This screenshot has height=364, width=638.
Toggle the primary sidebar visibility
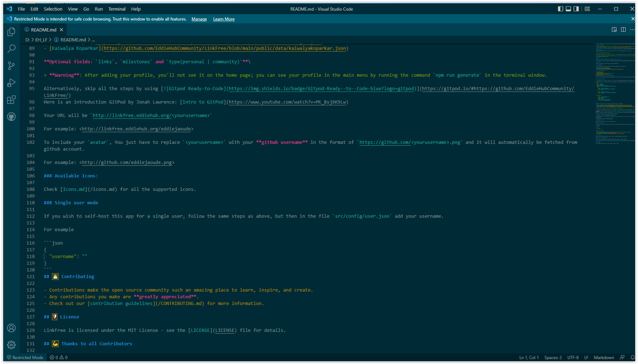[x=560, y=9]
